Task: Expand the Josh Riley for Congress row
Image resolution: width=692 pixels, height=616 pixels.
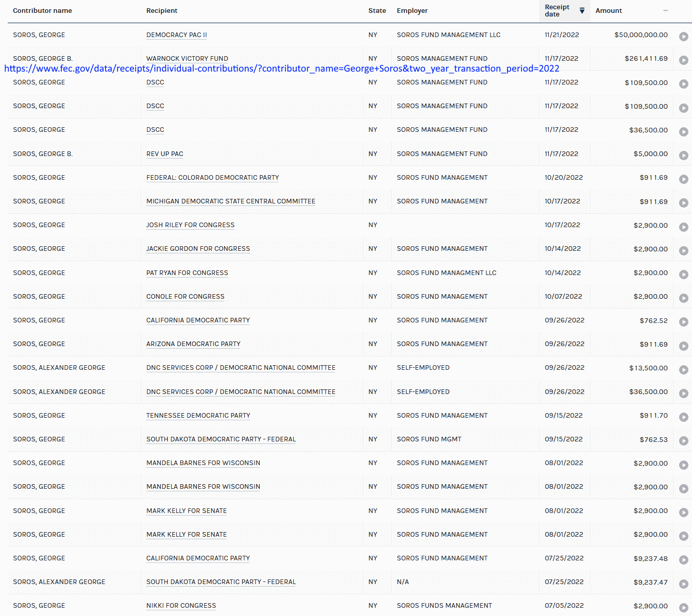Action: 683,227
